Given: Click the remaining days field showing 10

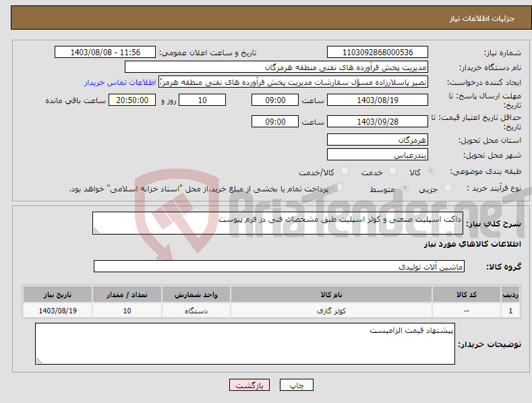Looking at the screenshot, I should click(x=202, y=100).
